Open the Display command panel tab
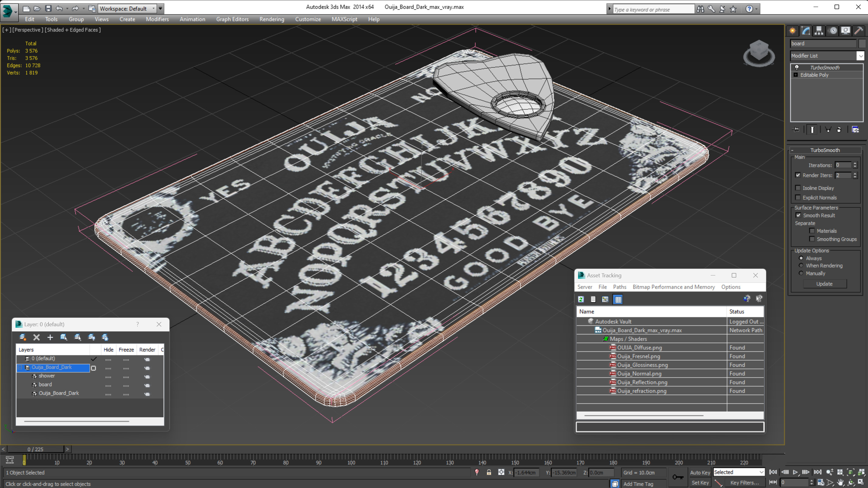The height and width of the screenshot is (488, 868). (845, 31)
